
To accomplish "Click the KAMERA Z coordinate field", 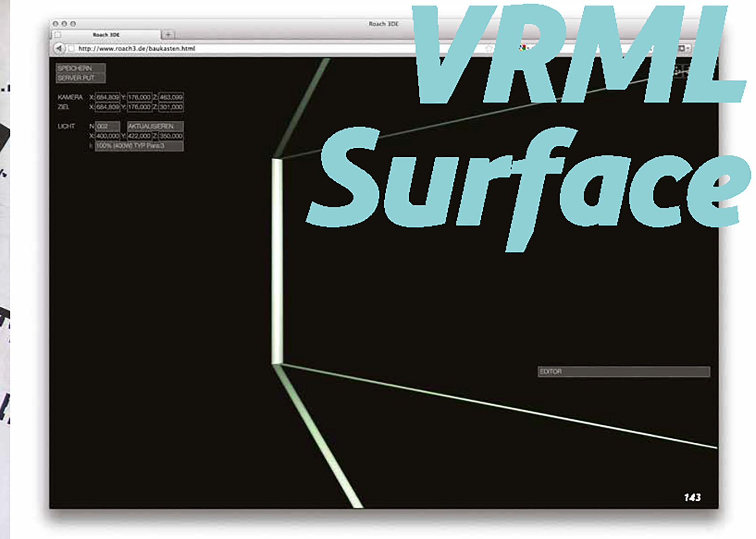I will point(171,97).
